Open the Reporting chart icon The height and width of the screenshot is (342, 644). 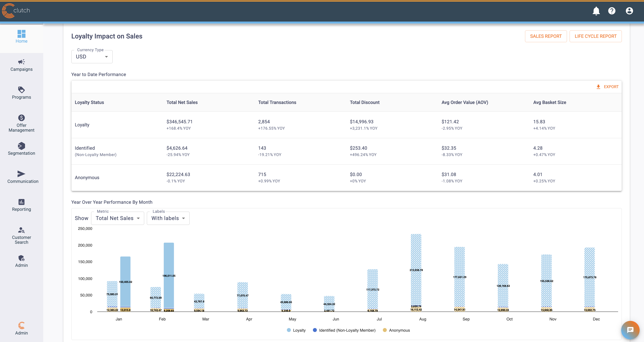pos(22,202)
